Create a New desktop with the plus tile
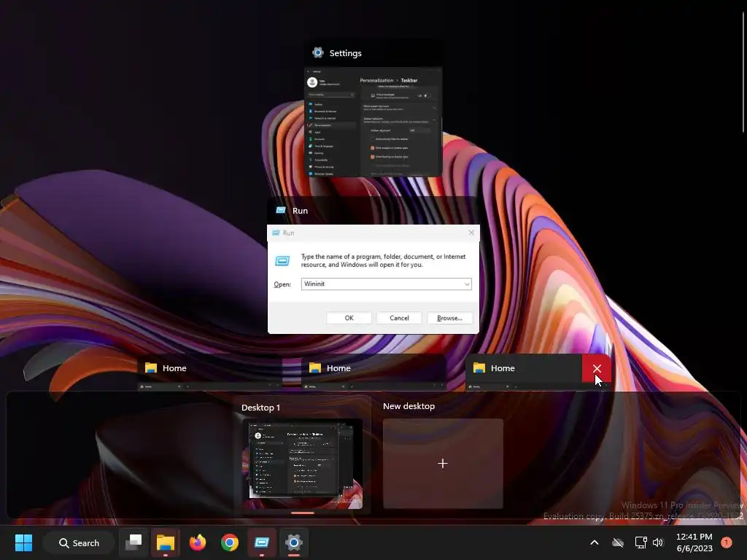The width and height of the screenshot is (747, 560). click(443, 463)
